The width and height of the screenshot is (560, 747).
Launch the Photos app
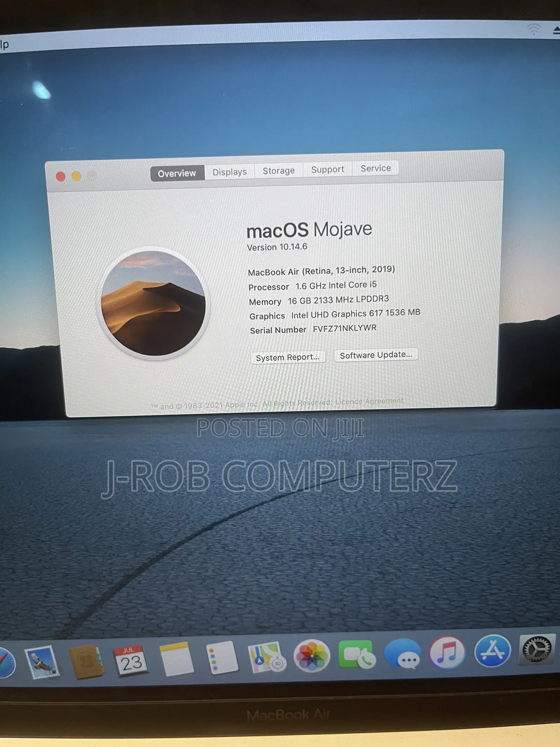(311, 655)
